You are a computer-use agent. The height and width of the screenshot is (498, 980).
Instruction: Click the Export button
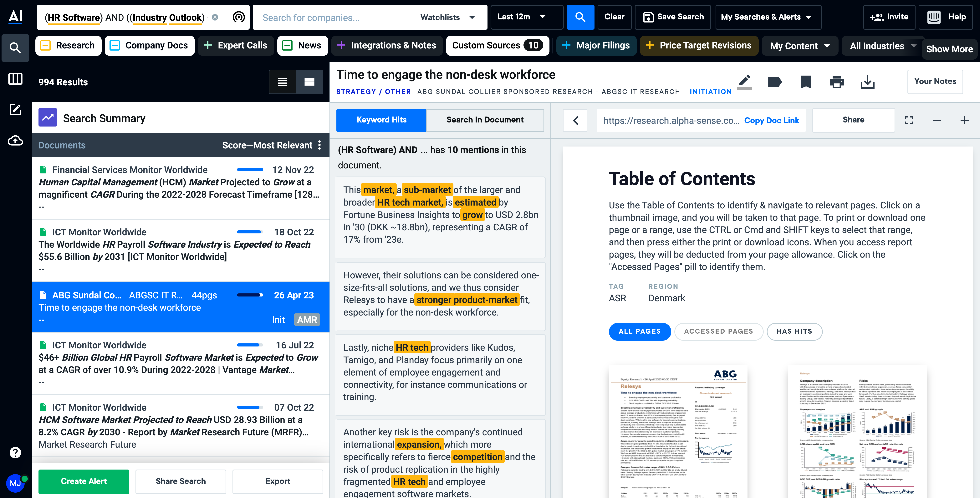pyautogui.click(x=278, y=481)
